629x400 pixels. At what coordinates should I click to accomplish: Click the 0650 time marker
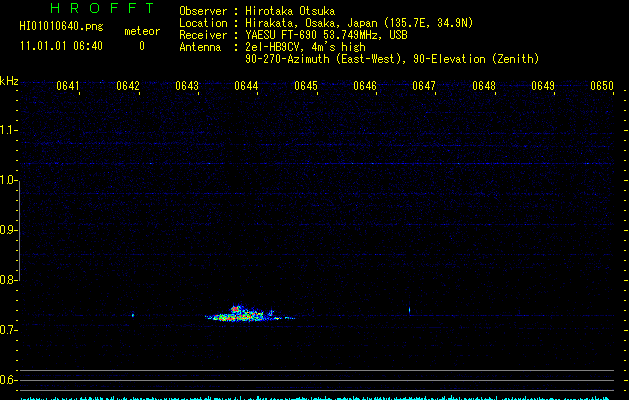click(x=602, y=86)
